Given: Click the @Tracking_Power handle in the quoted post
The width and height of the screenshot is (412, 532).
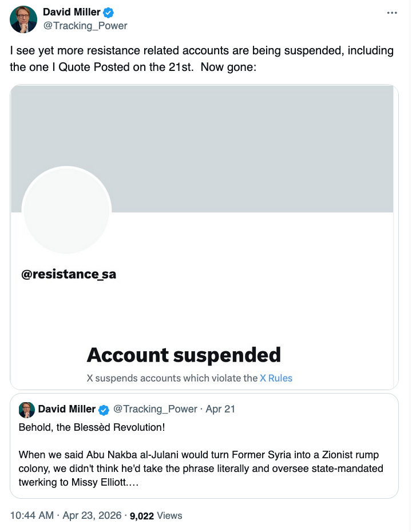Looking at the screenshot, I should click(x=155, y=410).
